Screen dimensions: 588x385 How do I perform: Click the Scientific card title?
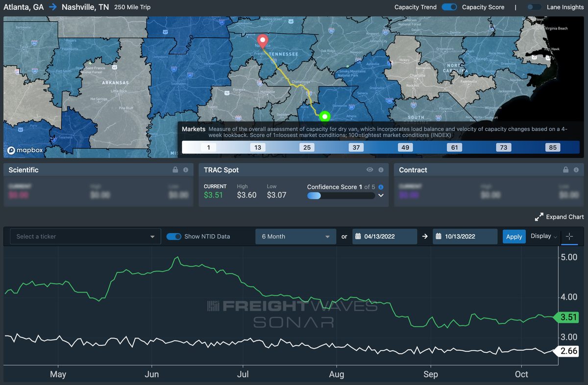24,170
